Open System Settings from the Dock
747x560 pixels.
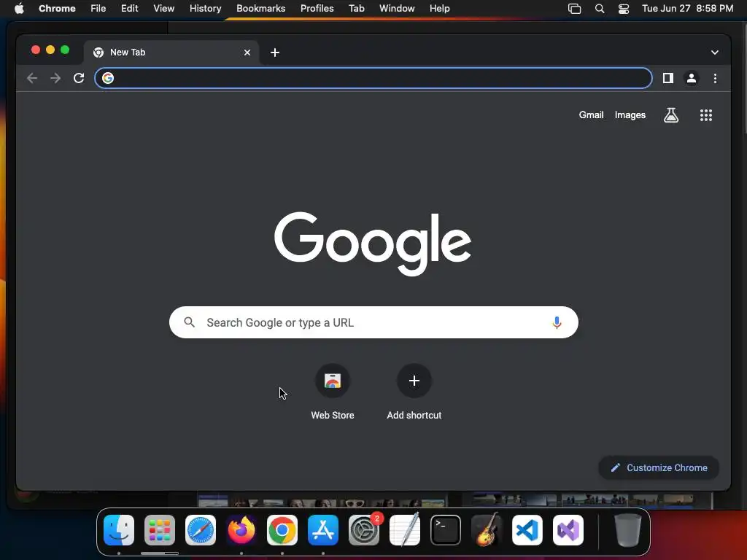[364, 530]
